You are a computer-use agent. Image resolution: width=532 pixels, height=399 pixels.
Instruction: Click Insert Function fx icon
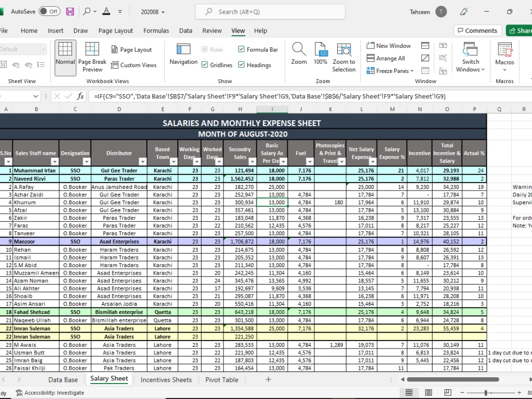click(x=80, y=96)
